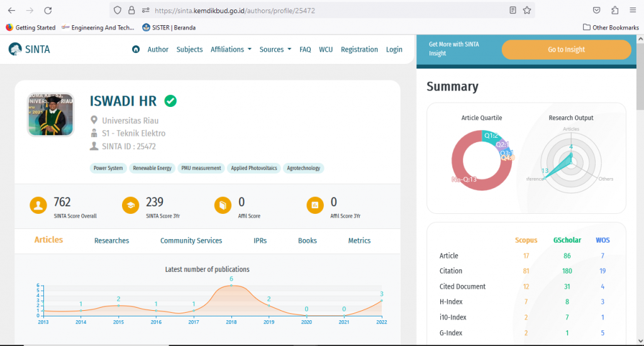Toggle reader view icon
Screen dimensions: 644x346
point(513,10)
